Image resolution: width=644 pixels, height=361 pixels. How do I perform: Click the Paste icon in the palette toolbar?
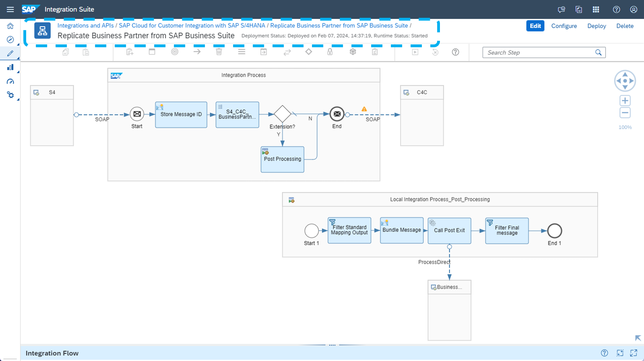[x=86, y=52]
